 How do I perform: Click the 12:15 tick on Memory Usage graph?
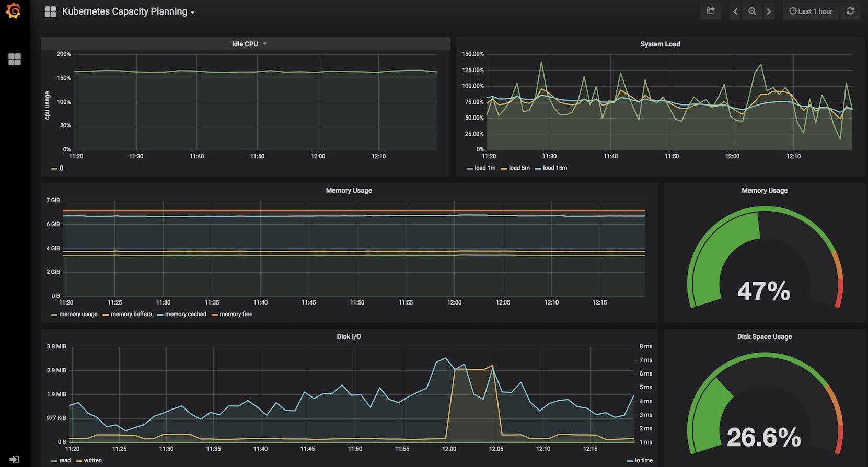[x=600, y=302]
